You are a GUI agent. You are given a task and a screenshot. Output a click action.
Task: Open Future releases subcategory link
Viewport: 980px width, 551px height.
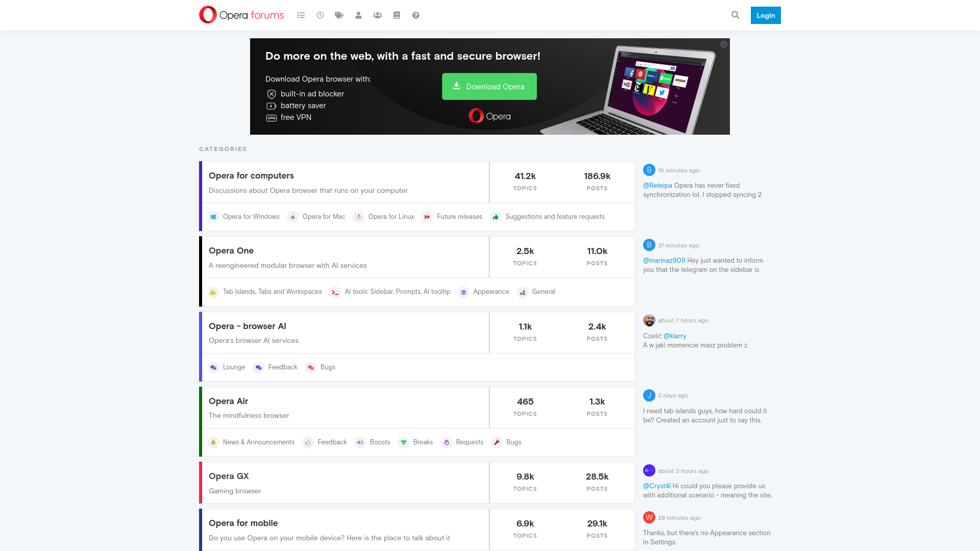459,217
